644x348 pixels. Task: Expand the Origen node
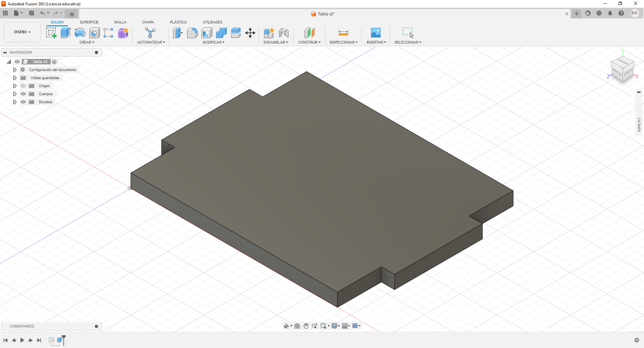pyautogui.click(x=15, y=86)
